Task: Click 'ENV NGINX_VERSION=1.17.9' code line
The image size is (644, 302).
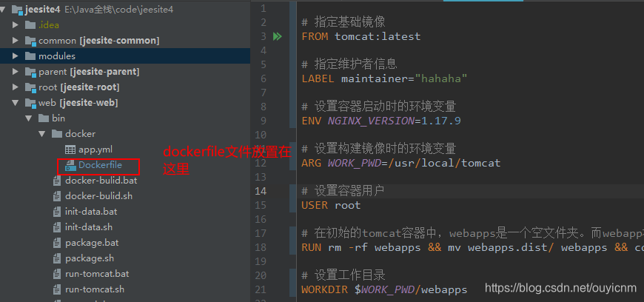Action: (381, 121)
